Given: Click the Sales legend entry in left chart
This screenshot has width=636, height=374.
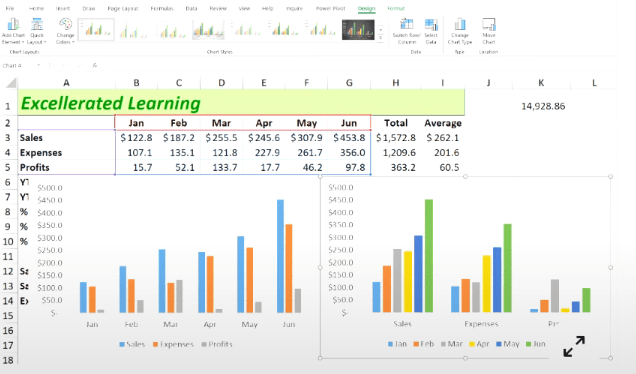Looking at the screenshot, I should pyautogui.click(x=132, y=344).
